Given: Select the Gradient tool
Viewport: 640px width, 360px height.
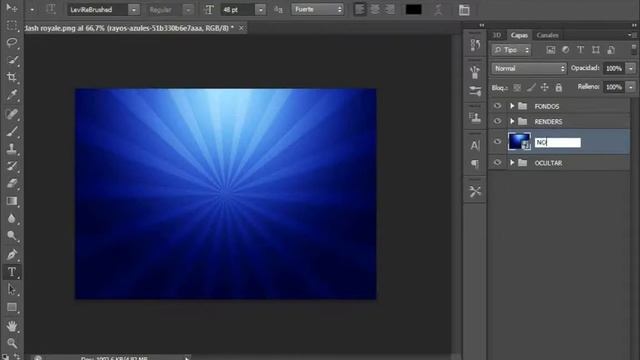Looking at the screenshot, I should [x=12, y=201].
